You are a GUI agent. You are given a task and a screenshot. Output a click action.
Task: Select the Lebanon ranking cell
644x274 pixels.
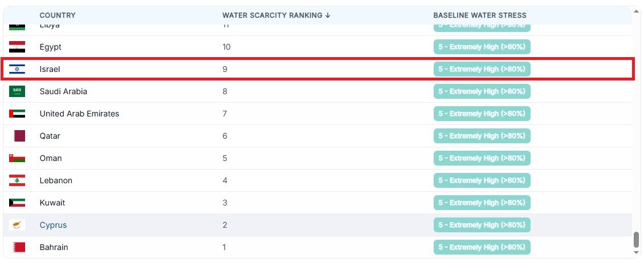click(225, 180)
